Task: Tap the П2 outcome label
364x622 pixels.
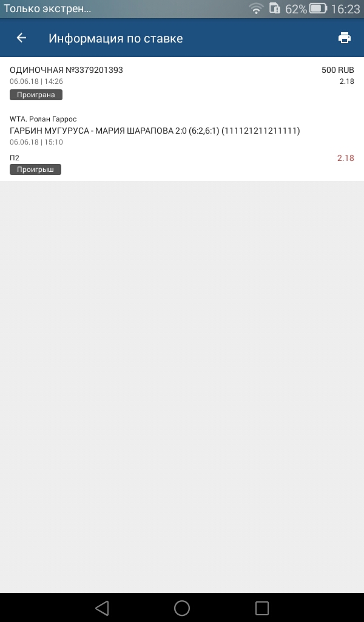Action: 15,158
